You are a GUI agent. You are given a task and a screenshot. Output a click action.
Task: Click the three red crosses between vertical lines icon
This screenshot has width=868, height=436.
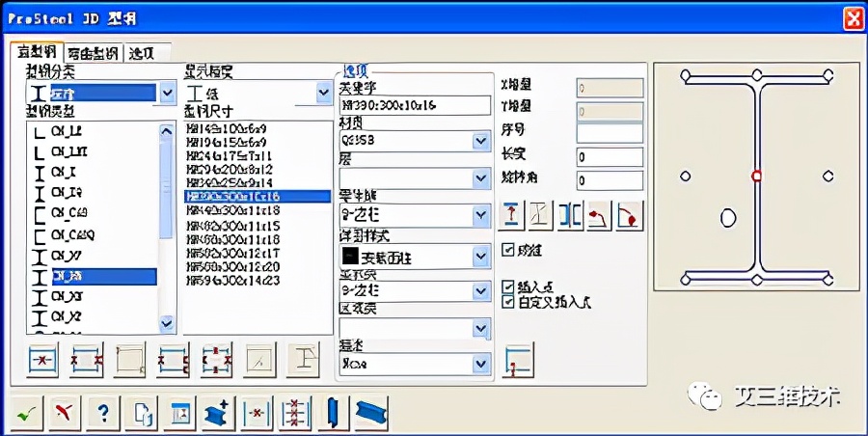pyautogui.click(x=294, y=413)
